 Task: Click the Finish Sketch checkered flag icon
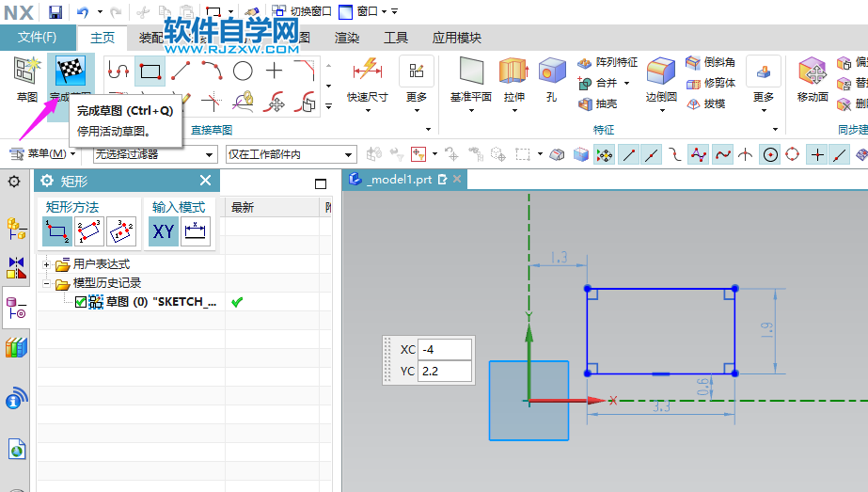(x=71, y=71)
